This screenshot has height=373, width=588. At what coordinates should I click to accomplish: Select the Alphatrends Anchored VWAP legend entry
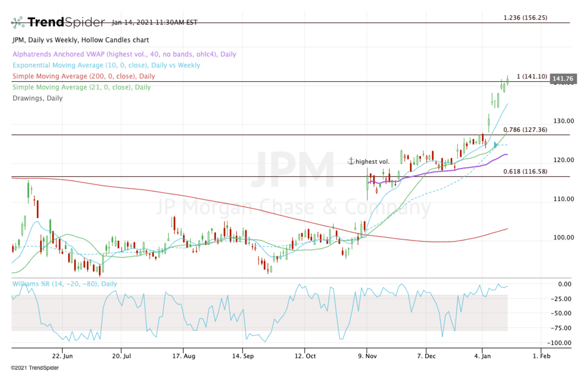[124, 54]
